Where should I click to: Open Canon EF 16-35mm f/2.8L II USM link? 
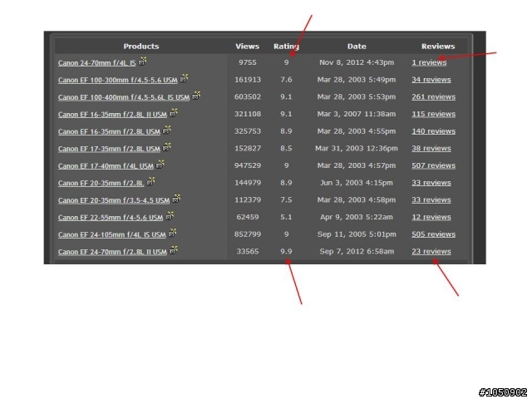(x=112, y=115)
